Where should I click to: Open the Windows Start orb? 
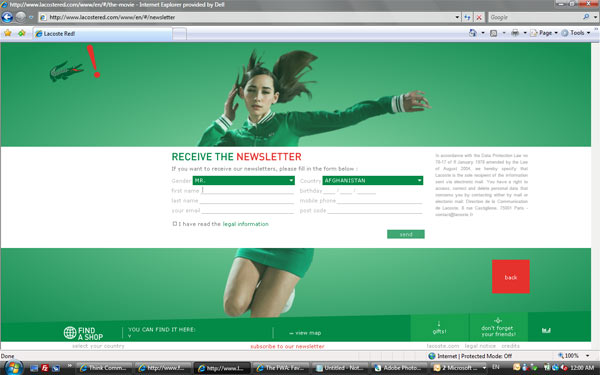point(13,368)
